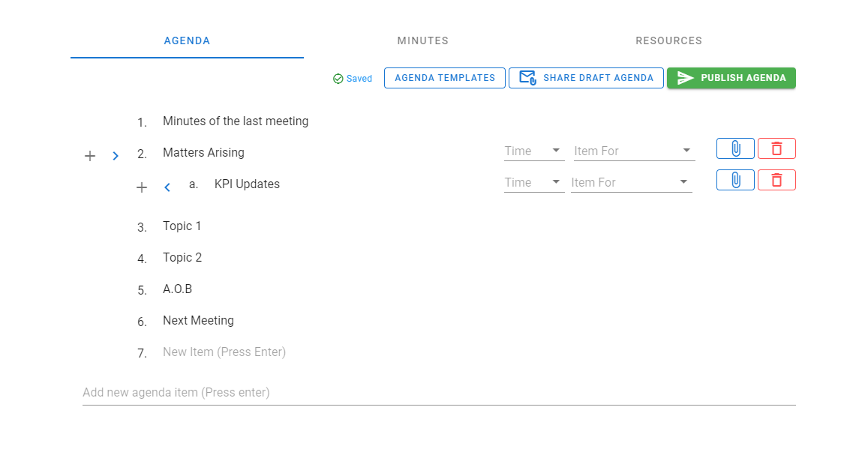Click the New Item (Press Enter) field
The height and width of the screenshot is (461, 868).
point(224,352)
